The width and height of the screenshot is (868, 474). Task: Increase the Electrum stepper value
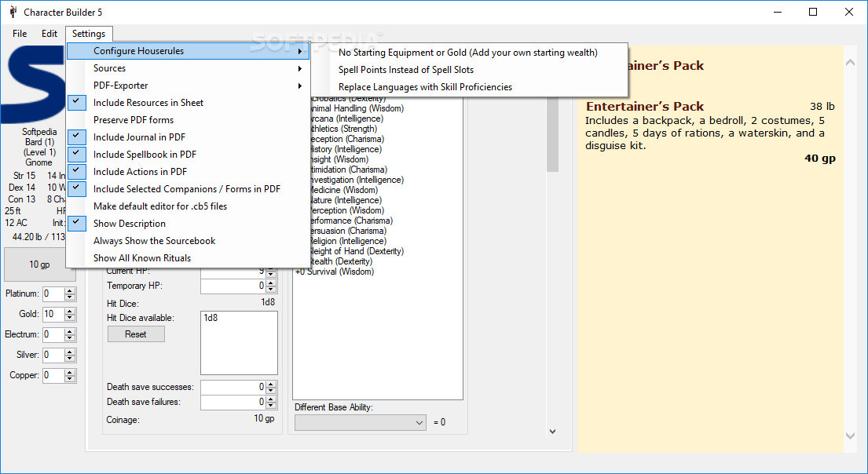tap(70, 332)
